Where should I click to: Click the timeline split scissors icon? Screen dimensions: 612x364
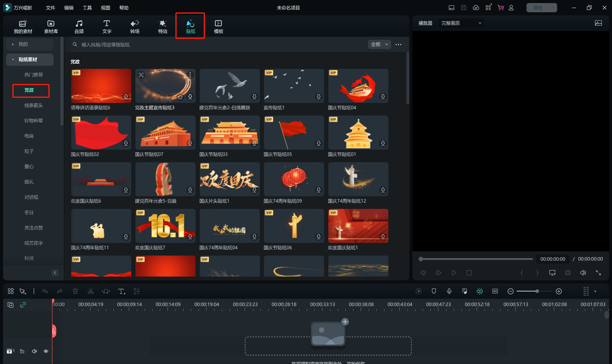(90, 291)
